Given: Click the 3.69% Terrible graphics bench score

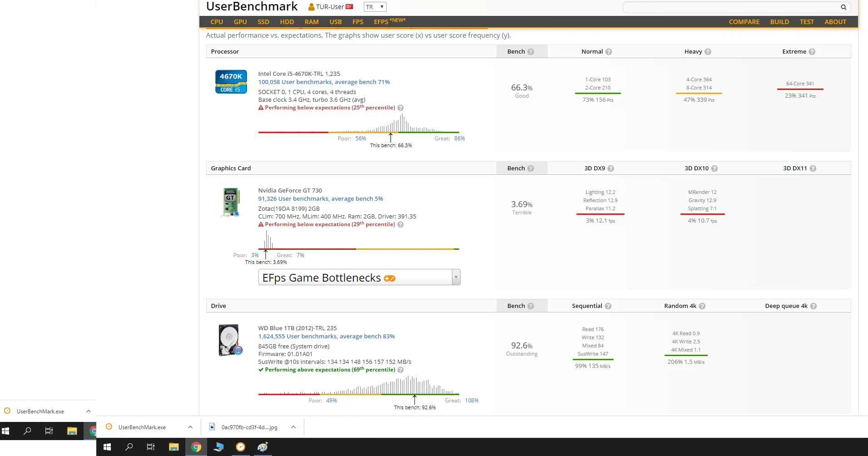Looking at the screenshot, I should pos(522,208).
